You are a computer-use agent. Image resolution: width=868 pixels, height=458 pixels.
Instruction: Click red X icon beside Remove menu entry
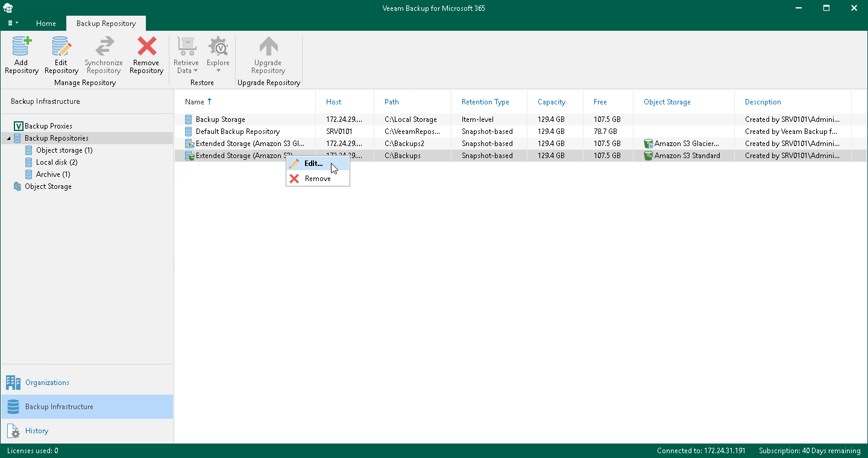coord(294,179)
